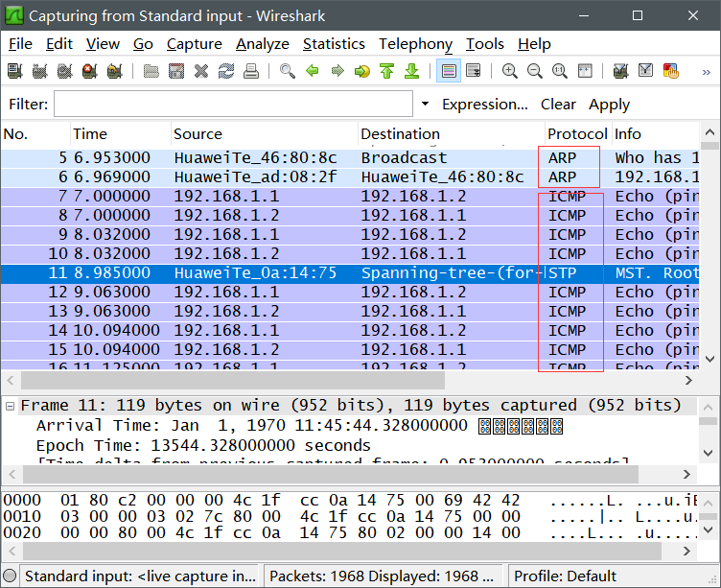Image resolution: width=721 pixels, height=588 pixels.
Task: Sort packet list by Time column
Action: point(121,134)
